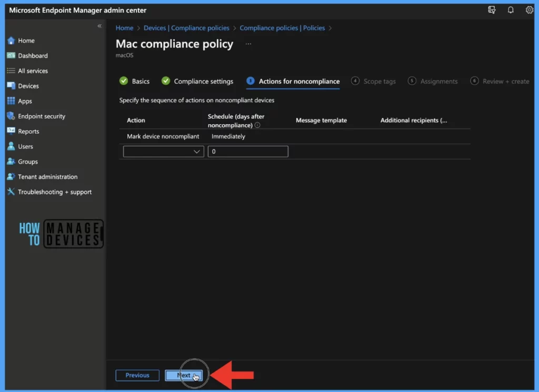Open the directory filter icon in header

(x=492, y=10)
